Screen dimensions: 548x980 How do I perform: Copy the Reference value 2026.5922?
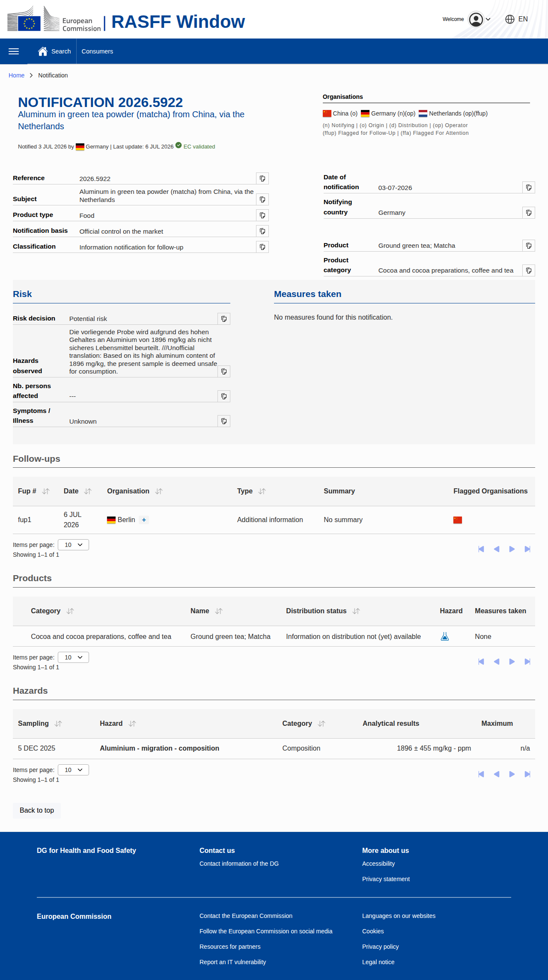tap(262, 178)
